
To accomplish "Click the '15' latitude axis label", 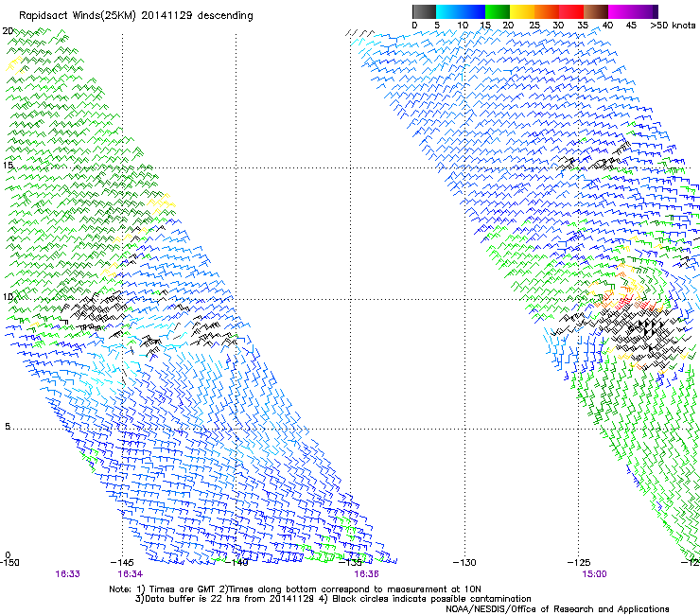I will 8,166.
